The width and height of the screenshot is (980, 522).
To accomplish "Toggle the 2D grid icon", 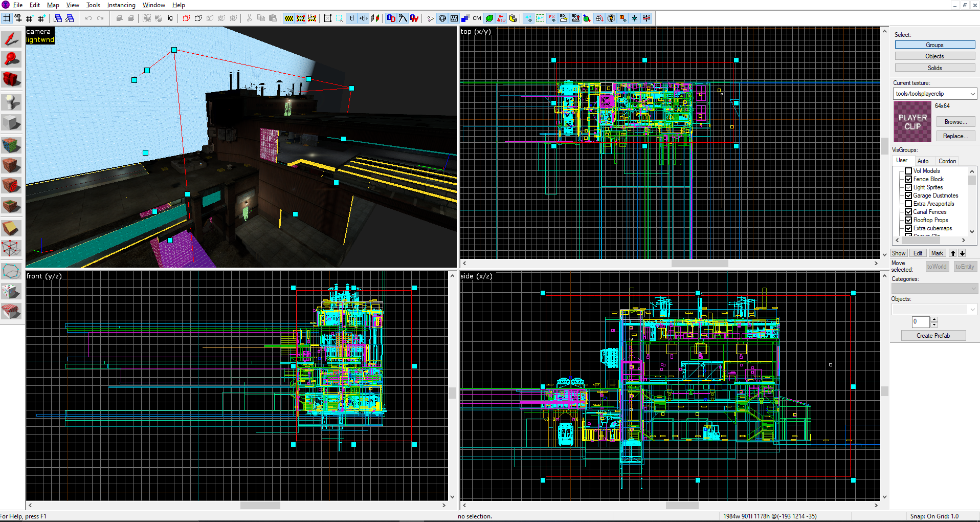I will point(7,18).
